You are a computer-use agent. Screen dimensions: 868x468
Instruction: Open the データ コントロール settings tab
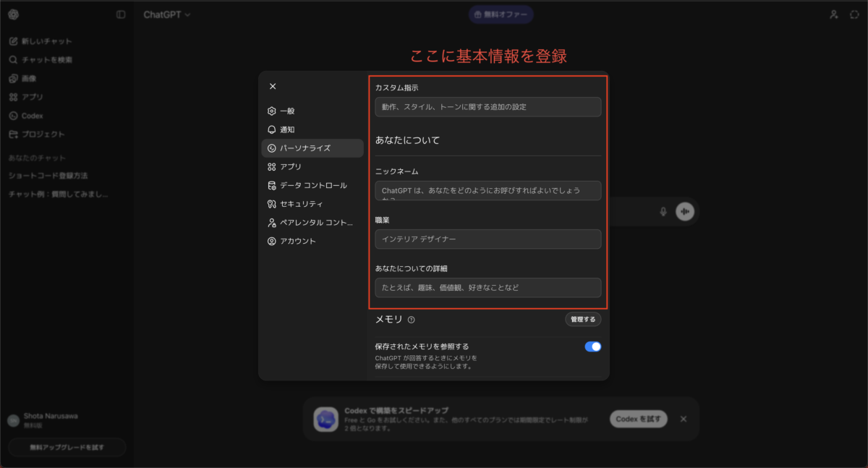[312, 185]
